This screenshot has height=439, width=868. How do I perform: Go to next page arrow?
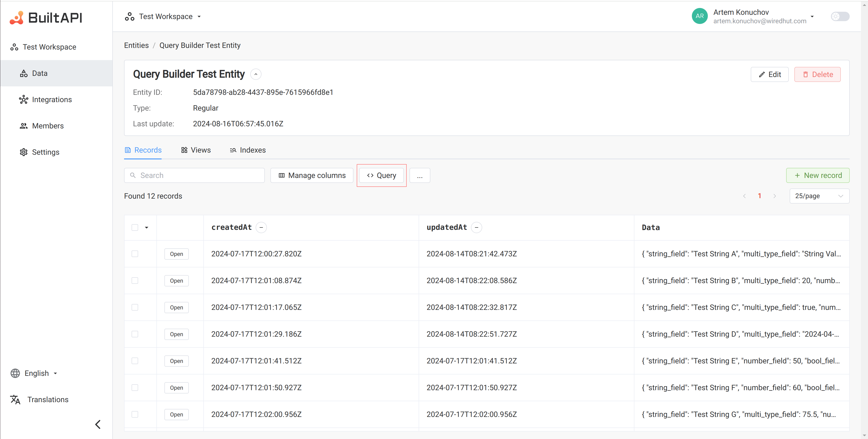(775, 196)
